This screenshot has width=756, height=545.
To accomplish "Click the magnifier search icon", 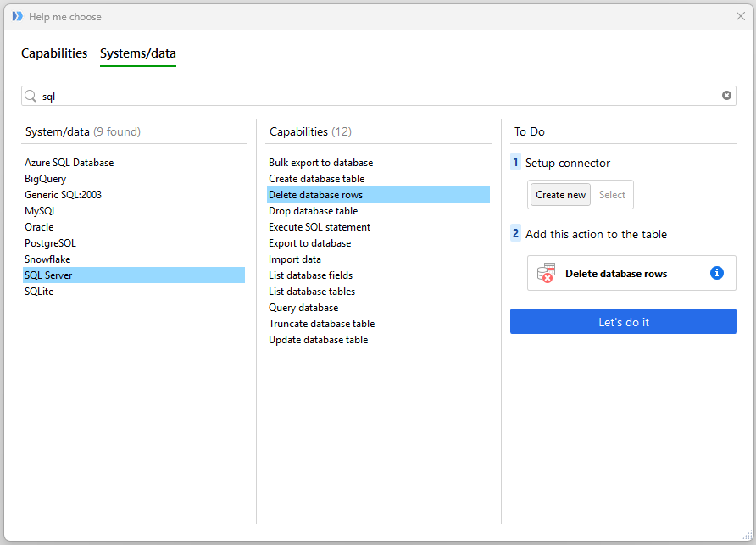I will point(31,97).
